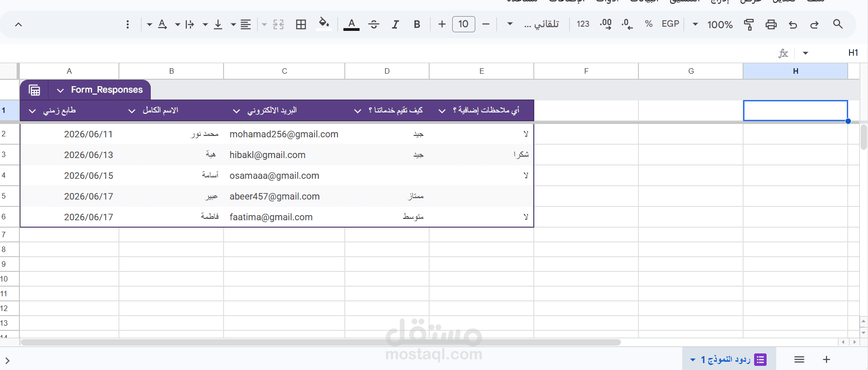Viewport: 868px width, 370px height.
Task: Click cell with hibakl@gmail.com
Action: (x=284, y=155)
